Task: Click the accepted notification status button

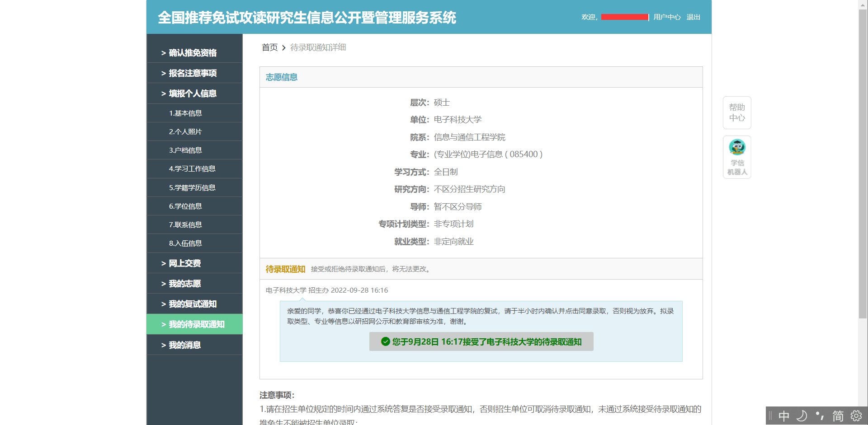Action: point(481,341)
